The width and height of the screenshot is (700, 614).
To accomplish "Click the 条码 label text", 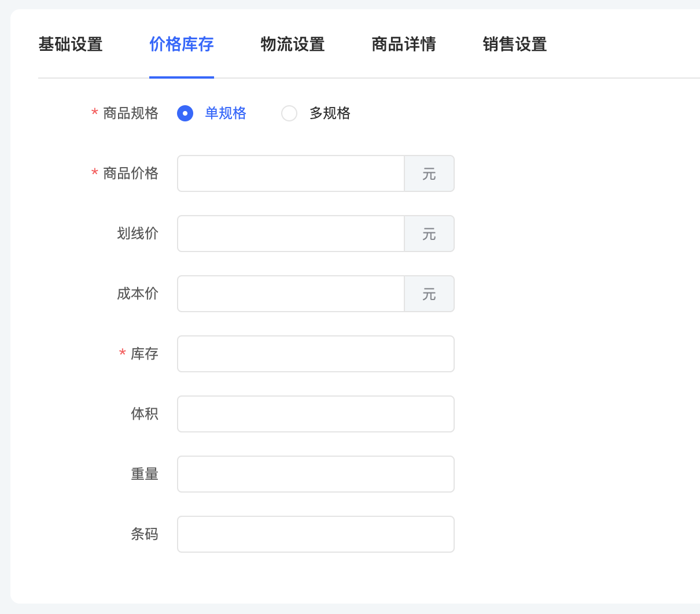I will pyautogui.click(x=144, y=534).
